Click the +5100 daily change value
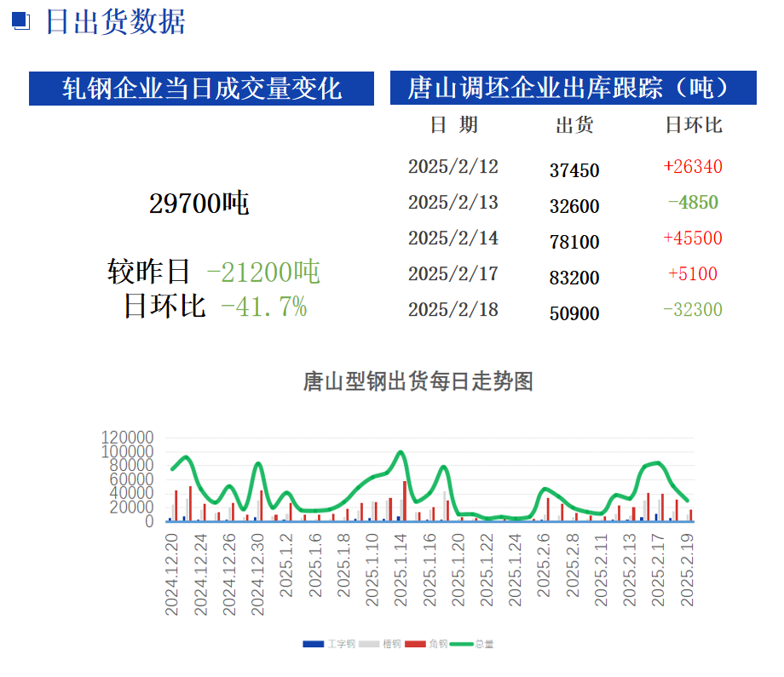784x677 pixels. [693, 274]
